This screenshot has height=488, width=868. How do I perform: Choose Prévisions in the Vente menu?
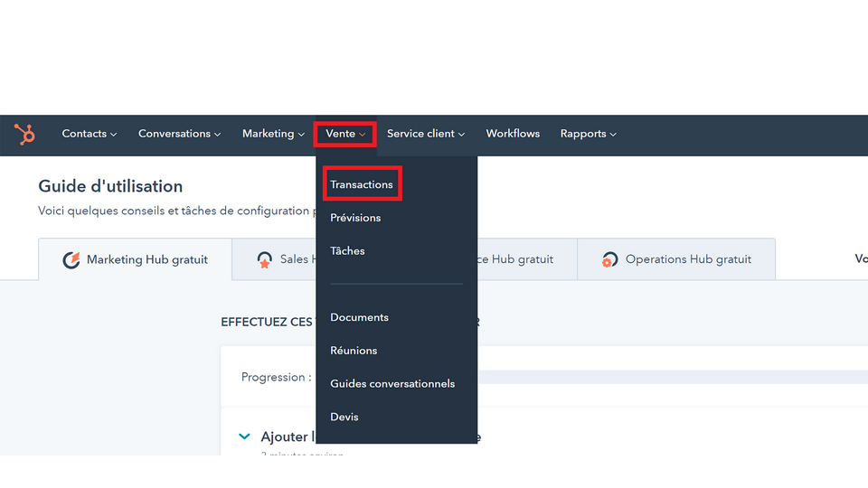tap(355, 218)
